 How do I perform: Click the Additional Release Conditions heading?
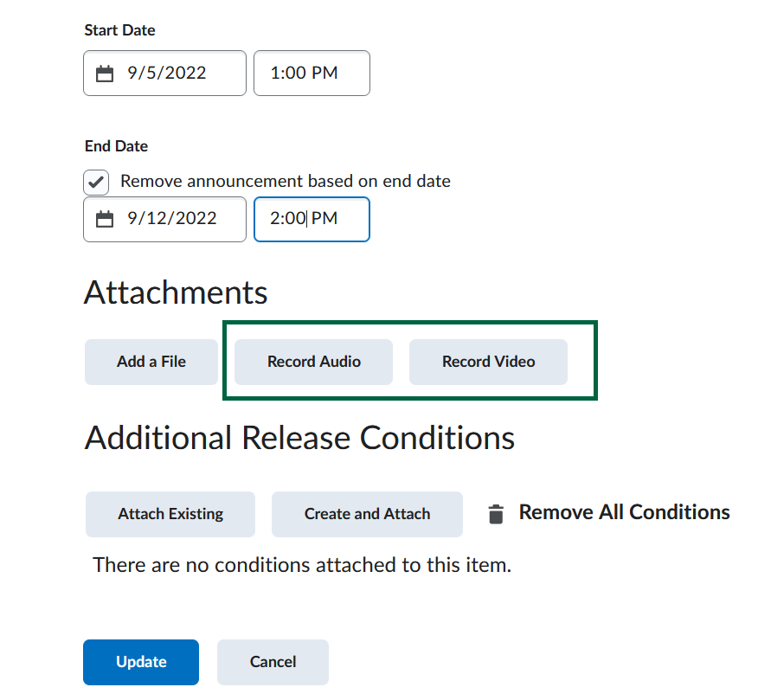[x=299, y=439]
